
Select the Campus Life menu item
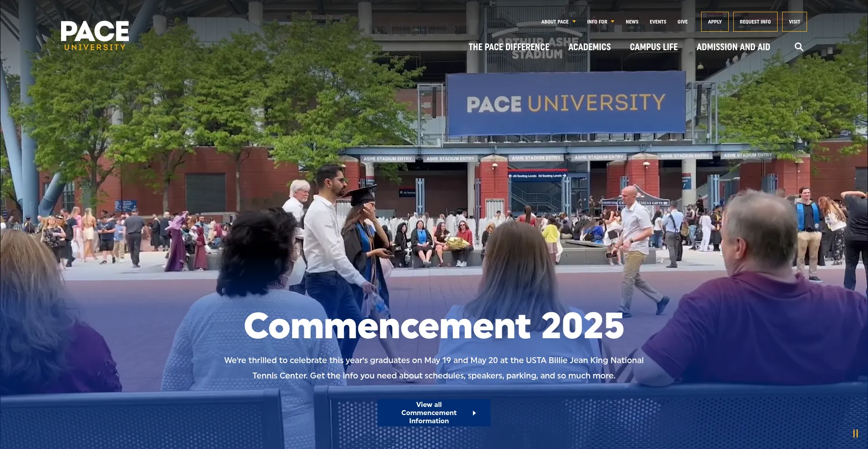(x=653, y=47)
